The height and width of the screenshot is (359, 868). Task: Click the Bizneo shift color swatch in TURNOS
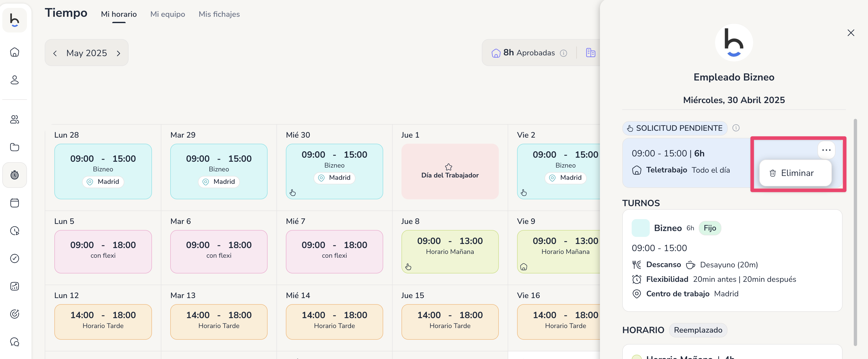640,228
